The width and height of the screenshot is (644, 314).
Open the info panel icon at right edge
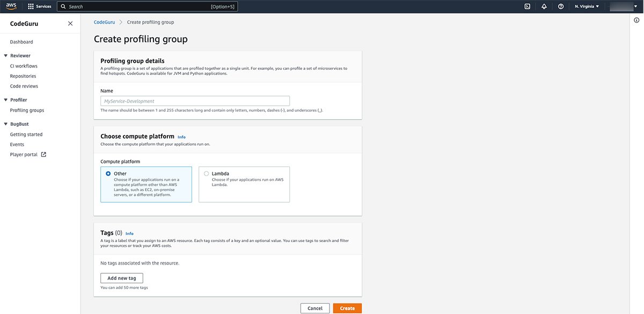[x=636, y=20]
